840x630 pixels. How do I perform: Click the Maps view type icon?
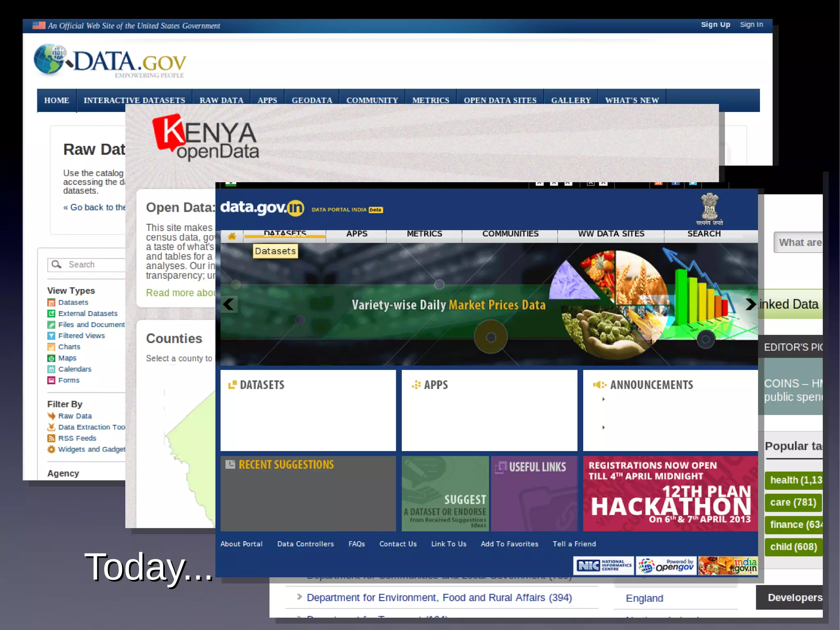51,358
